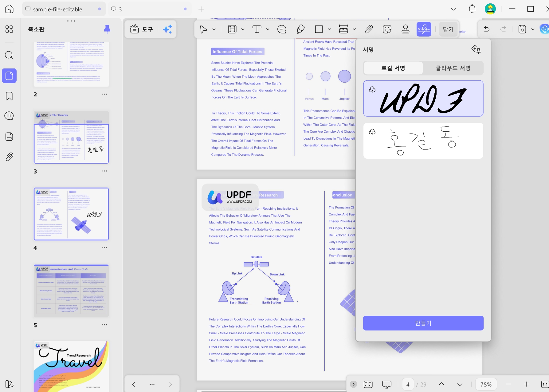Select the text comment T tool
The height and width of the screenshot is (392, 549).
(257, 29)
